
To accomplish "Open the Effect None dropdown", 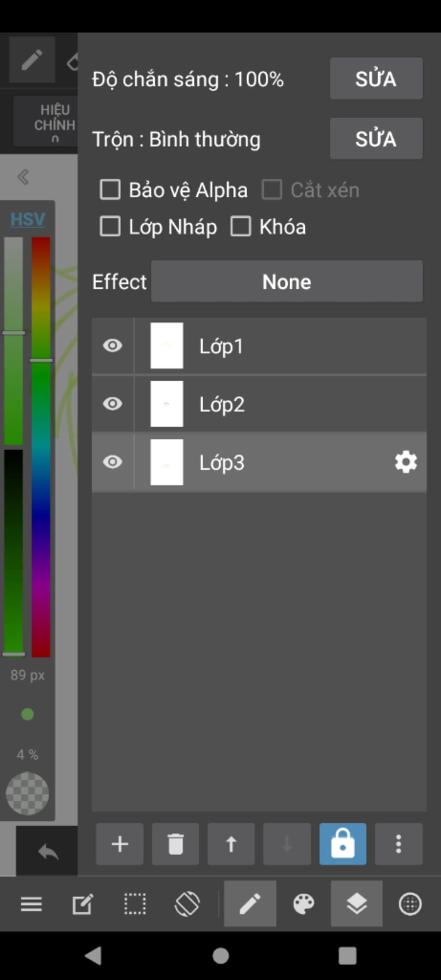I will point(287,282).
